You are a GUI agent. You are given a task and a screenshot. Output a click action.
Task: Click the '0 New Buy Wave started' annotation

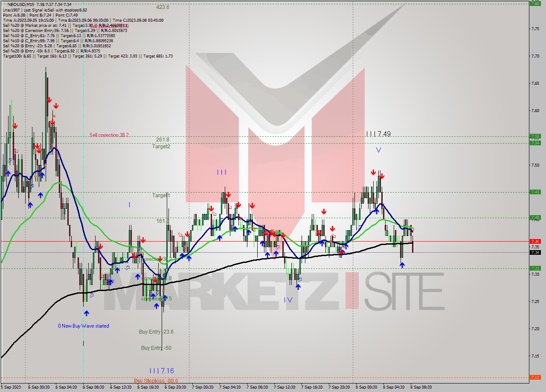coord(84,326)
